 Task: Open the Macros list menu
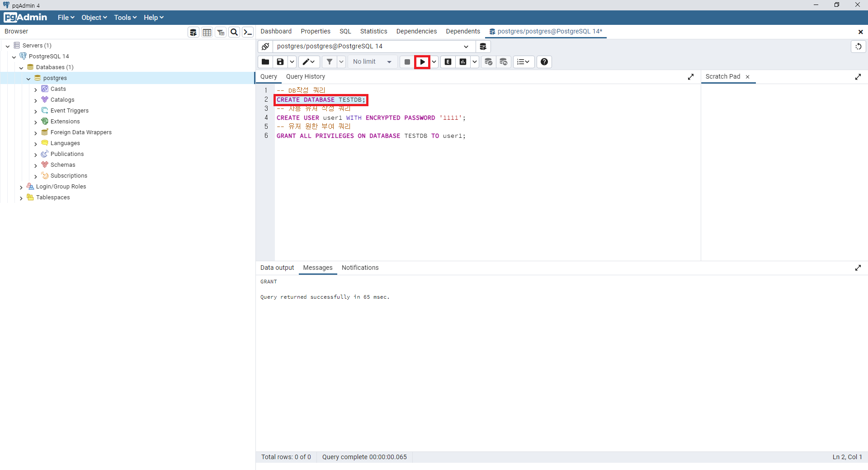524,62
